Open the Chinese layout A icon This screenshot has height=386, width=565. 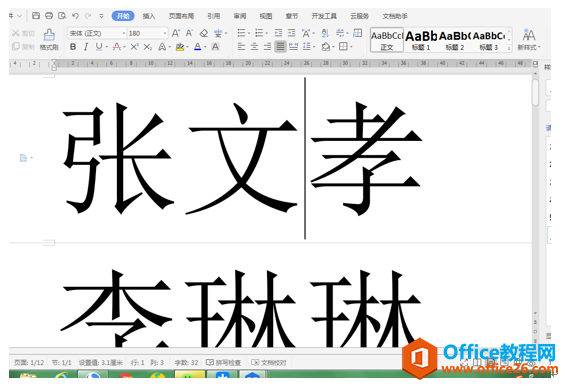pos(306,34)
